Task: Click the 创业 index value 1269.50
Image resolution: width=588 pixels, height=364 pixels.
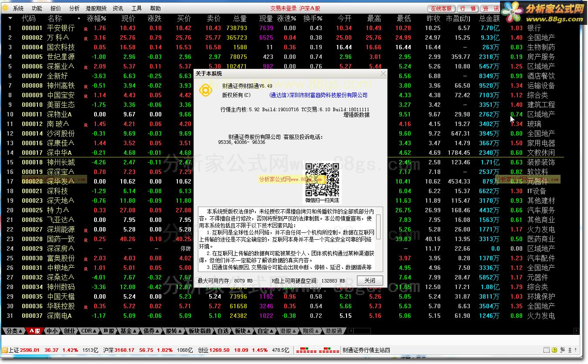Action: coord(220,350)
